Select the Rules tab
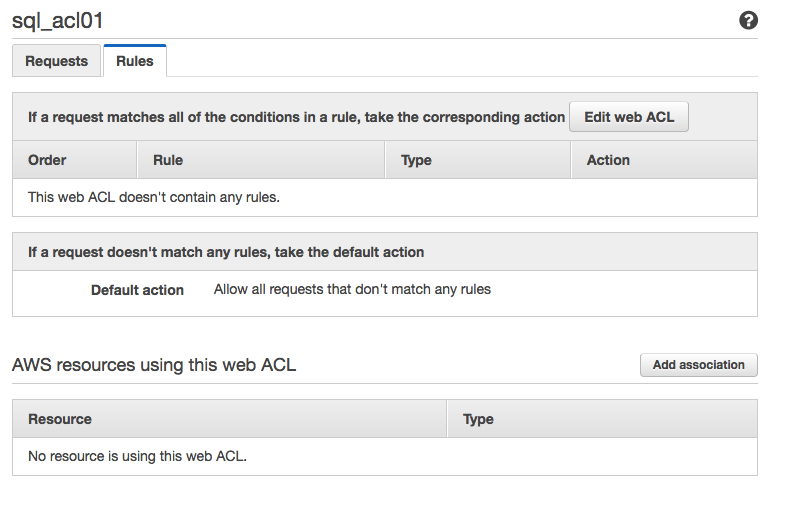The width and height of the screenshot is (785, 517). coord(135,61)
